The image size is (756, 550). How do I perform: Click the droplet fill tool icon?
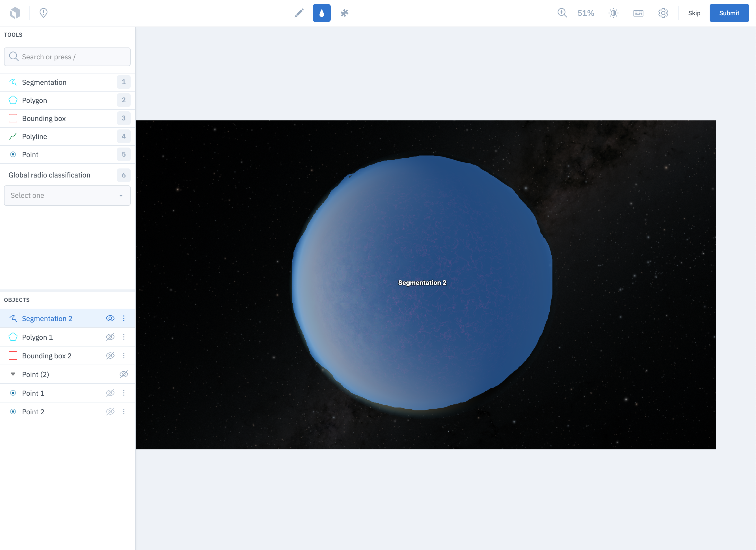click(321, 13)
